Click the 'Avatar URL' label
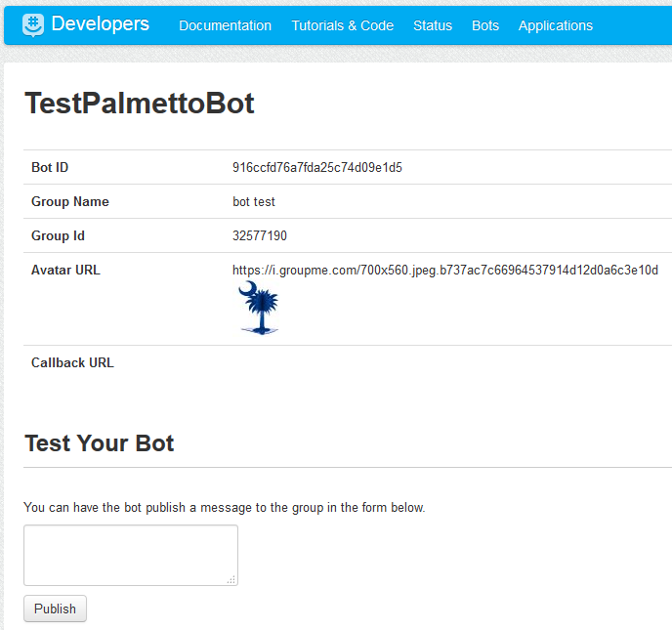This screenshot has height=630, width=672. tap(65, 270)
